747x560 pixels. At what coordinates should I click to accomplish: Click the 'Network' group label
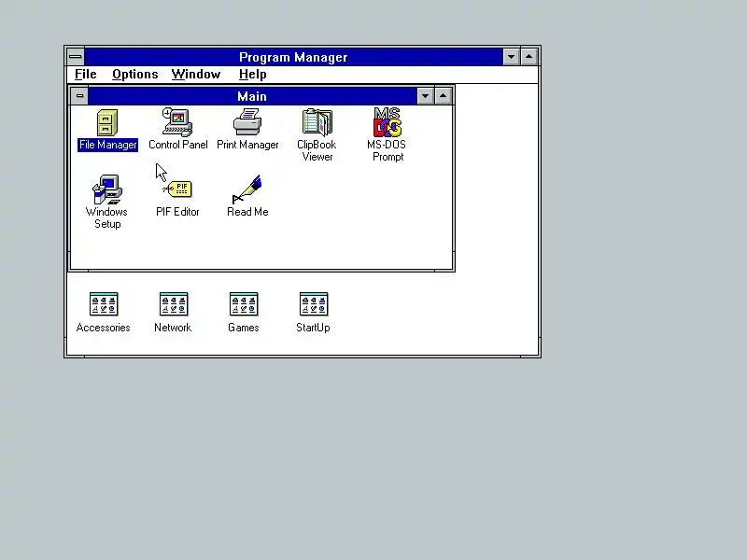173,328
